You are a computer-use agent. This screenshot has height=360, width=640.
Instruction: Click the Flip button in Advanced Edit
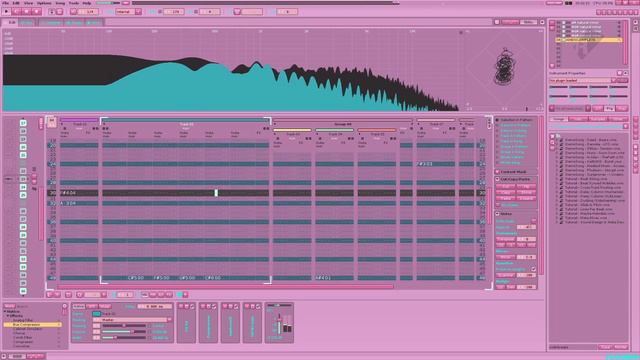tap(526, 187)
